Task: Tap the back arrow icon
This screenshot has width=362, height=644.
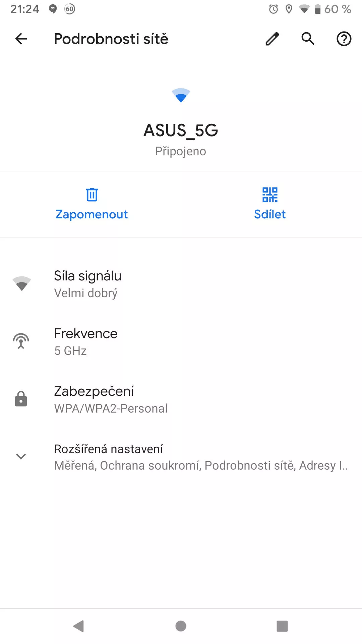Action: [x=21, y=39]
